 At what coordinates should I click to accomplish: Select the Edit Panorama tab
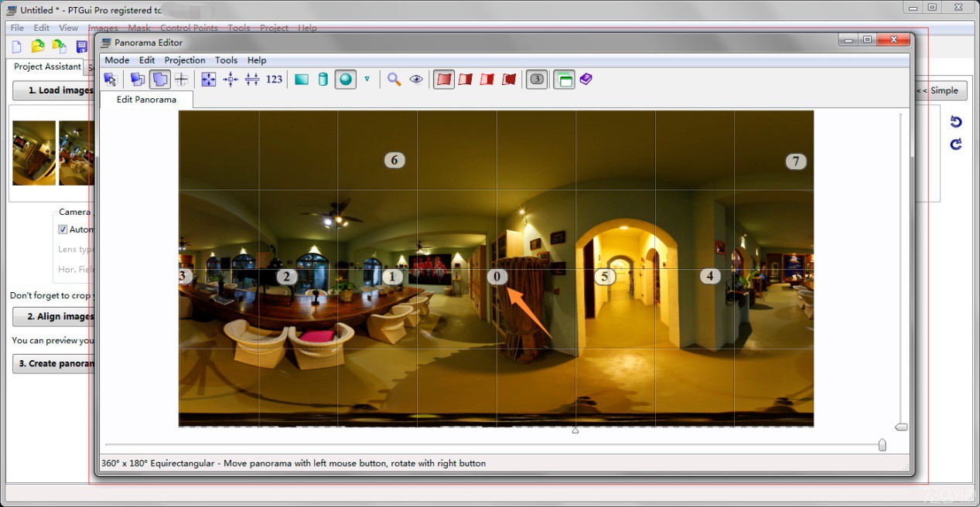pyautogui.click(x=146, y=99)
